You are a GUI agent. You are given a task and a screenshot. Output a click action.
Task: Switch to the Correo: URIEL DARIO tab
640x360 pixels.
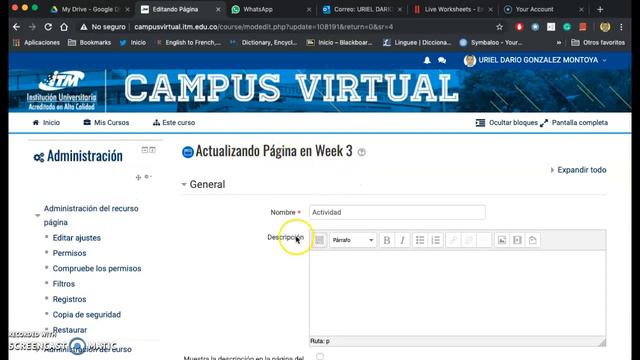click(x=361, y=9)
